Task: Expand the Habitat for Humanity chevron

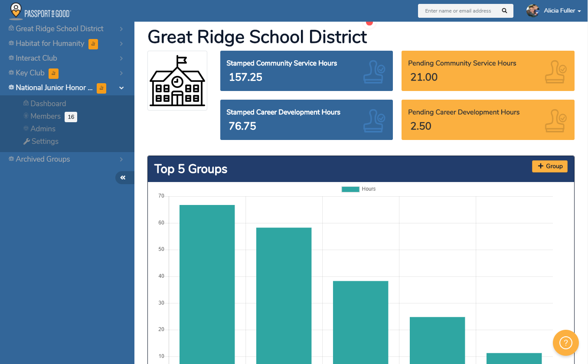Action: coord(121,44)
